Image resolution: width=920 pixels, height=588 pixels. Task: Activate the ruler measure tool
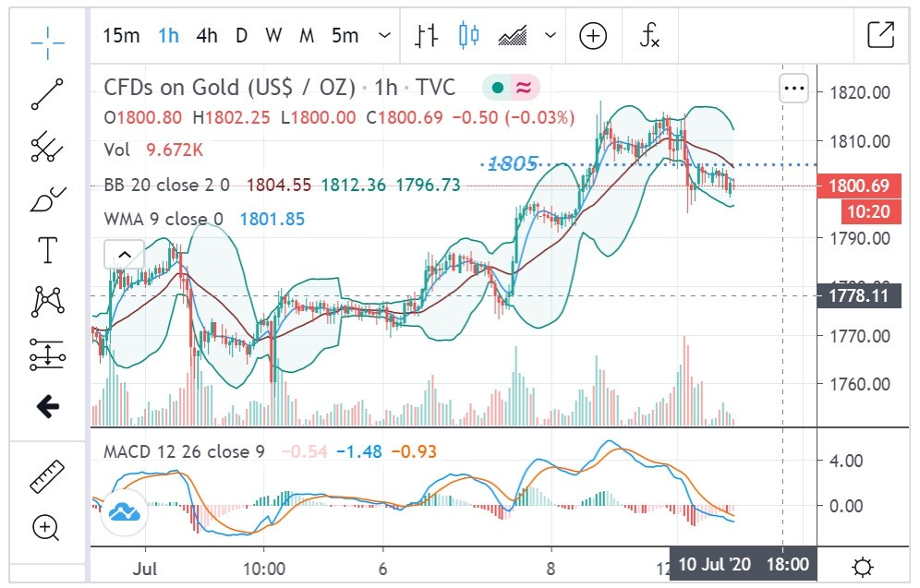tap(47, 476)
